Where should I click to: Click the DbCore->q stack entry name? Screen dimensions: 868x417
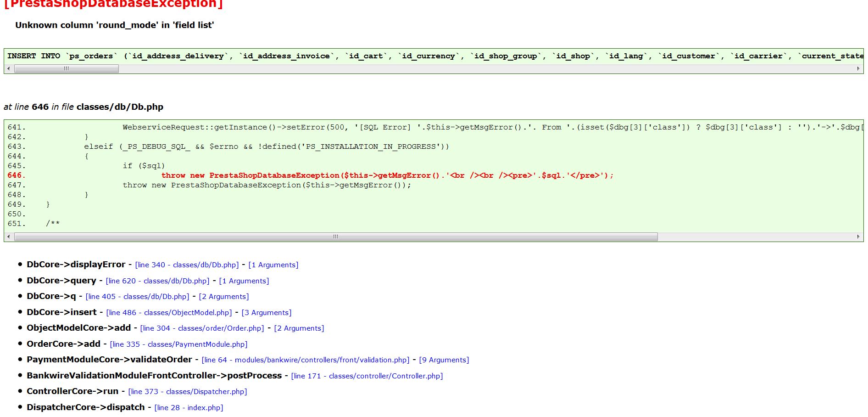pyautogui.click(x=51, y=296)
